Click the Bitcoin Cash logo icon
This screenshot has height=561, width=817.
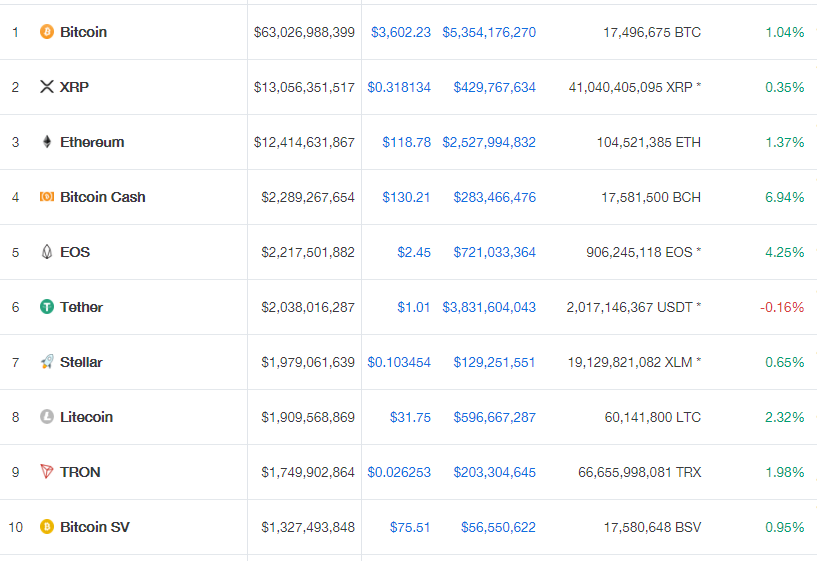coord(47,196)
